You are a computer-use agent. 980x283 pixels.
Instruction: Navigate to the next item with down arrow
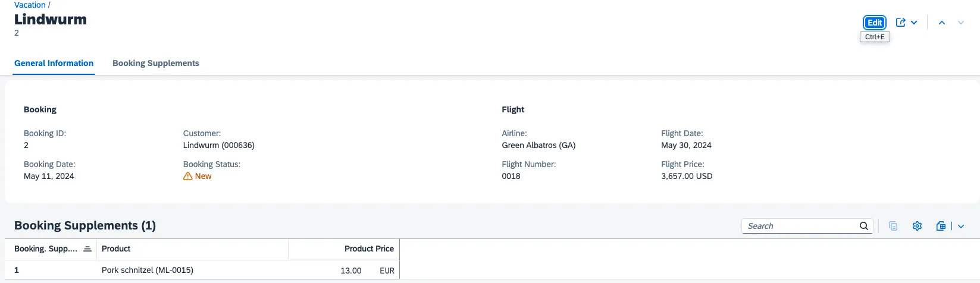[x=961, y=23]
